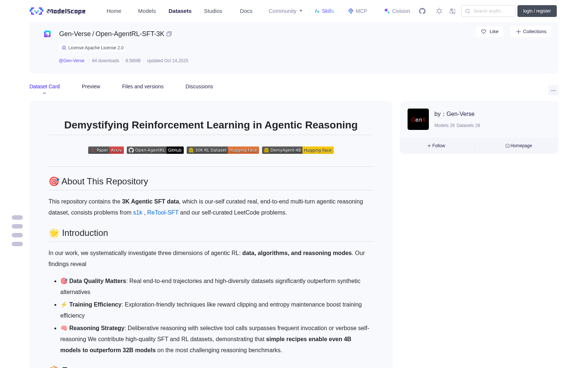Open Civision from the top navigation
This screenshot has height=368, width=588.
(x=397, y=11)
